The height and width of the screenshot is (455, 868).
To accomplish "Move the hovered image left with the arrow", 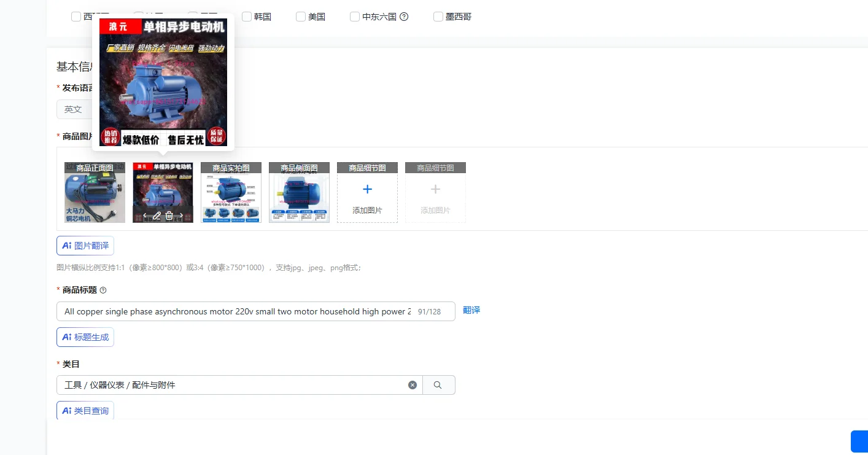I will coord(145,216).
